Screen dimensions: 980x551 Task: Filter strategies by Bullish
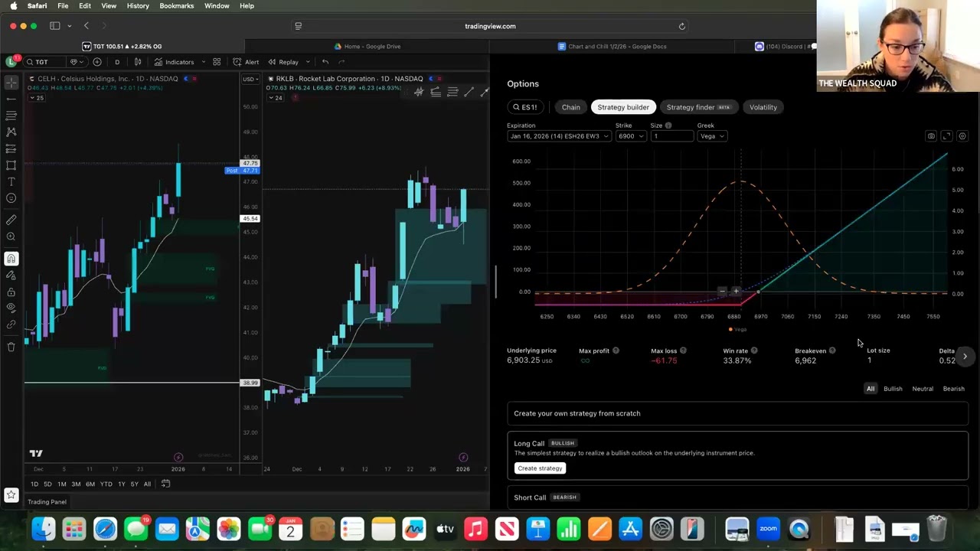893,389
